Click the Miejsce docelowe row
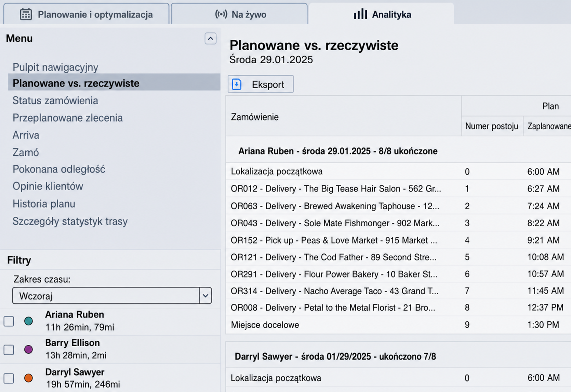The height and width of the screenshot is (392, 571). click(398, 325)
